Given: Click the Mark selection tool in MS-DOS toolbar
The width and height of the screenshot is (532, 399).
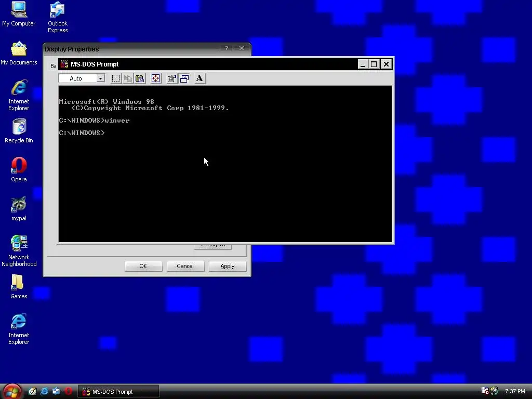Looking at the screenshot, I should [116, 78].
